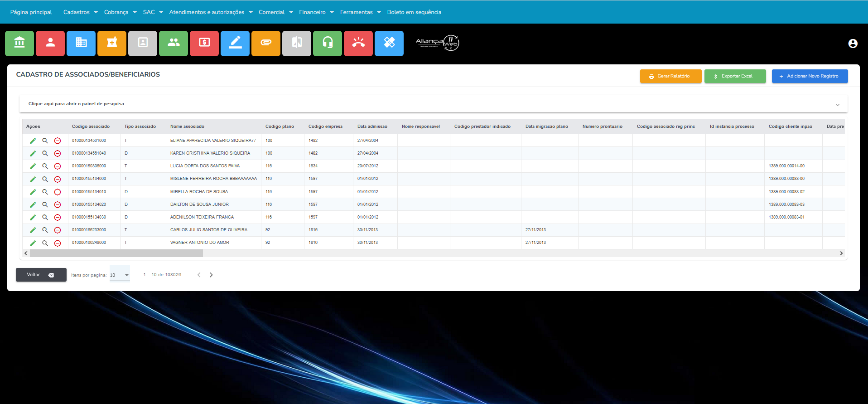Open the Itens por pagina dropdown
The width and height of the screenshot is (868, 404).
coord(120,275)
